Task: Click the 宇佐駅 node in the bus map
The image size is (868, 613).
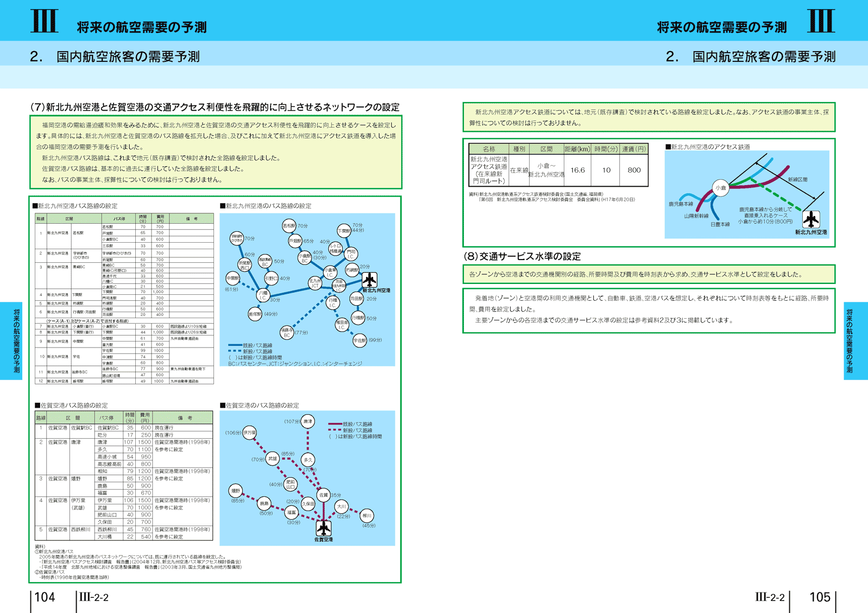Action: [360, 340]
